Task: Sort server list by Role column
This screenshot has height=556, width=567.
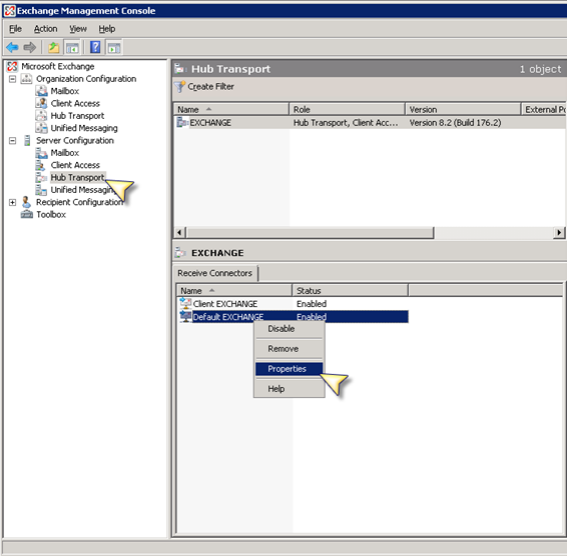Action: pos(347,110)
